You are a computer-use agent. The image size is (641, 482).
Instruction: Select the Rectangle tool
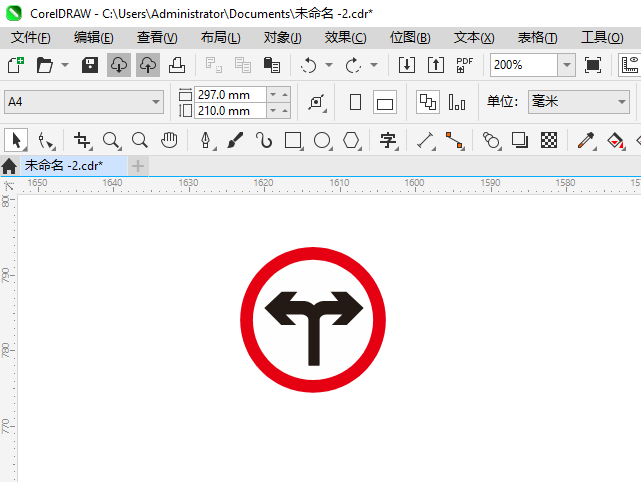293,141
